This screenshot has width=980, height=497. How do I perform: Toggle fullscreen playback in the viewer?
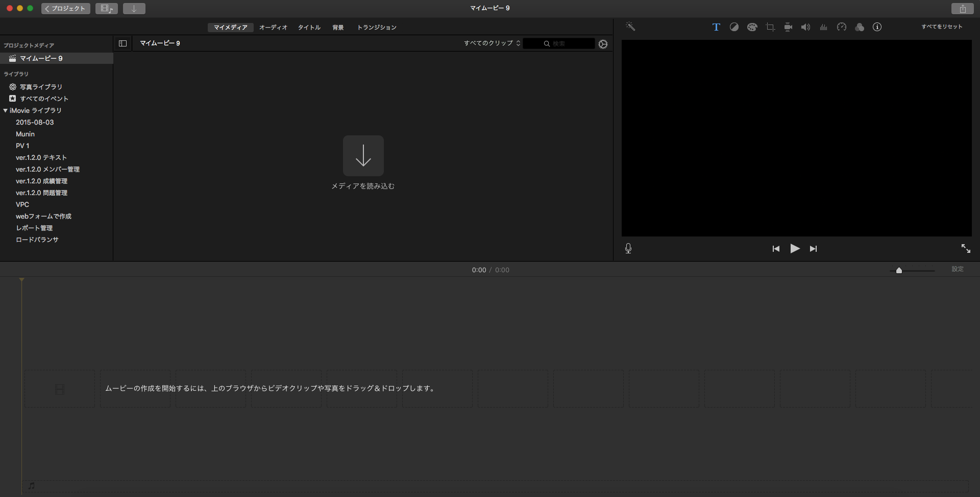tap(966, 248)
